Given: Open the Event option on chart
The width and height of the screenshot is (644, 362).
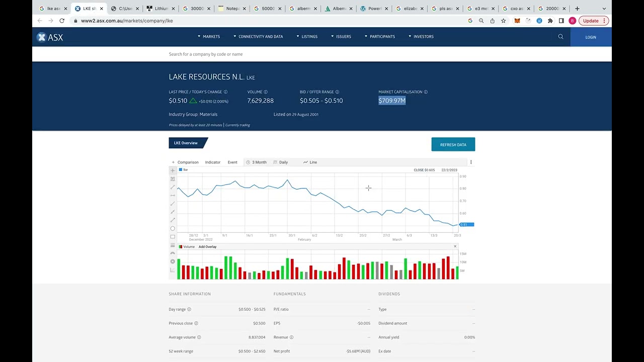Looking at the screenshot, I should 232,162.
